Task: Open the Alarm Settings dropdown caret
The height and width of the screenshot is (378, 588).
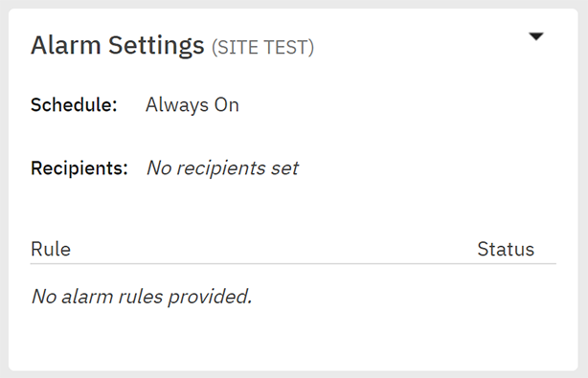Action: pyautogui.click(x=536, y=36)
